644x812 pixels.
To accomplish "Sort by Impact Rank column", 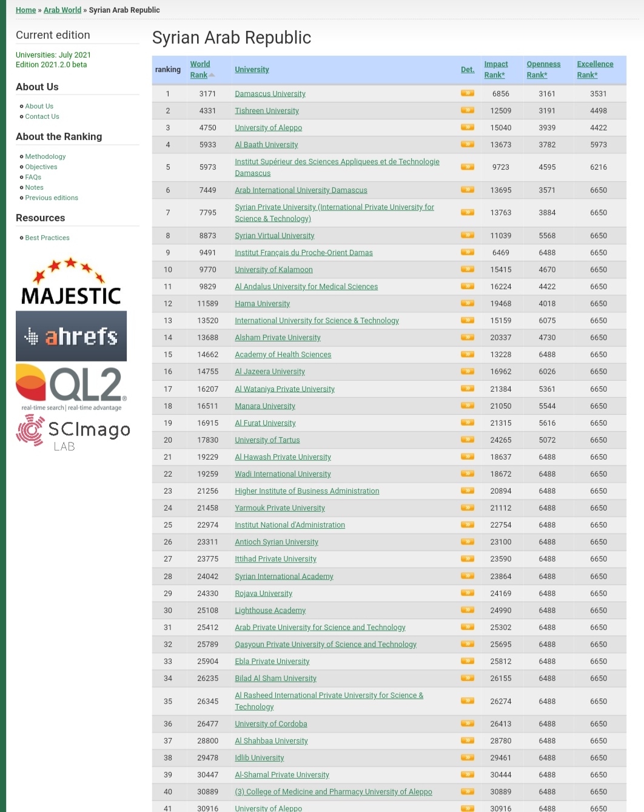I will click(x=496, y=70).
